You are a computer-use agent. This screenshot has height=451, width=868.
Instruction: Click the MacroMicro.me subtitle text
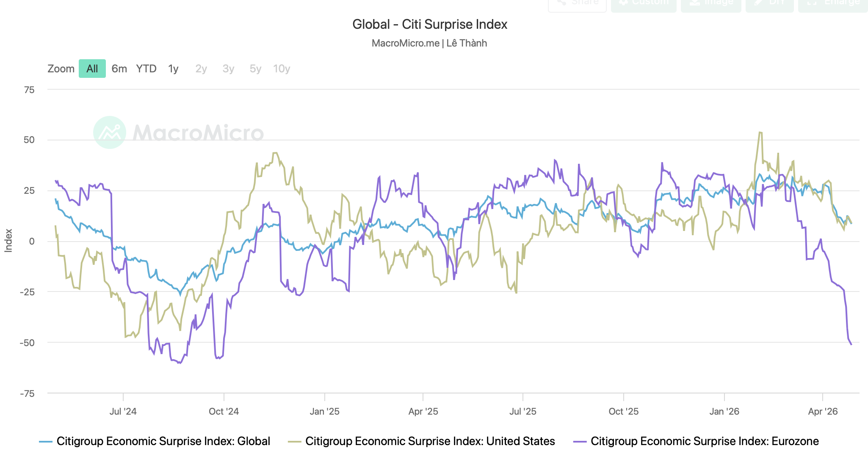coord(405,43)
